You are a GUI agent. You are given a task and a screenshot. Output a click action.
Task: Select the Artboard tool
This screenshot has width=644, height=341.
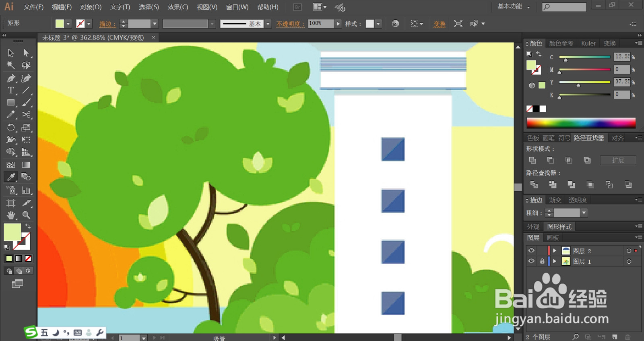click(11, 203)
